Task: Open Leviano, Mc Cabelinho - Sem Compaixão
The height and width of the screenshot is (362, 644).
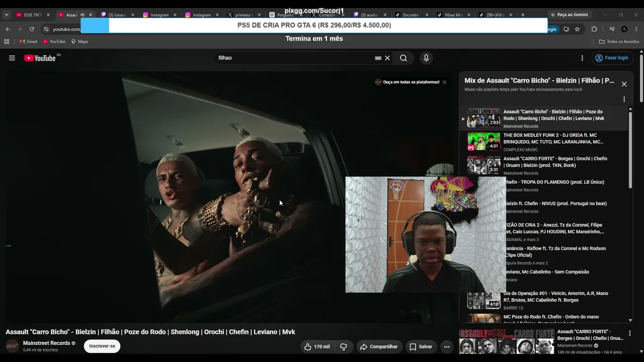Action: [x=546, y=272]
